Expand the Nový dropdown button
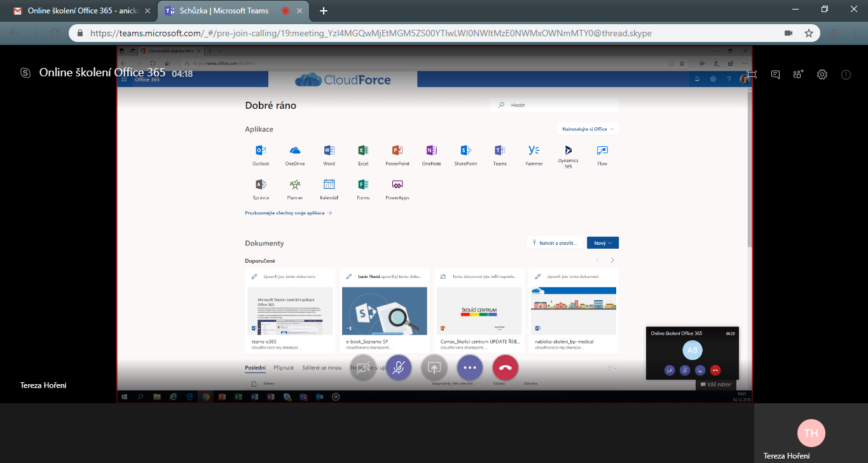This screenshot has width=868, height=463. (603, 243)
